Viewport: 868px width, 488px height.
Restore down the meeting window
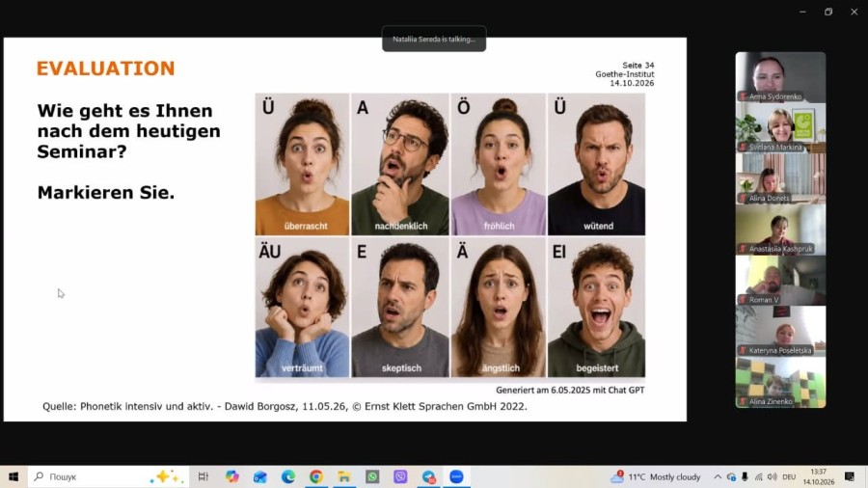(x=828, y=12)
